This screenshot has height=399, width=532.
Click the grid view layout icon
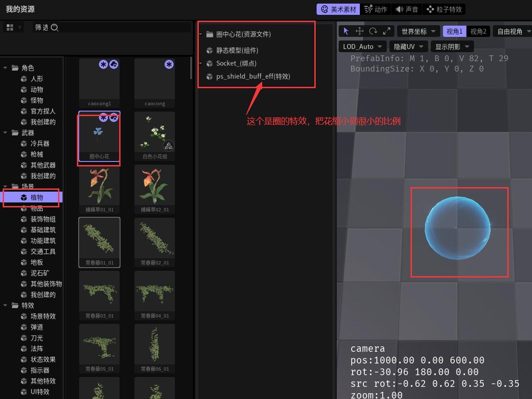pos(10,27)
